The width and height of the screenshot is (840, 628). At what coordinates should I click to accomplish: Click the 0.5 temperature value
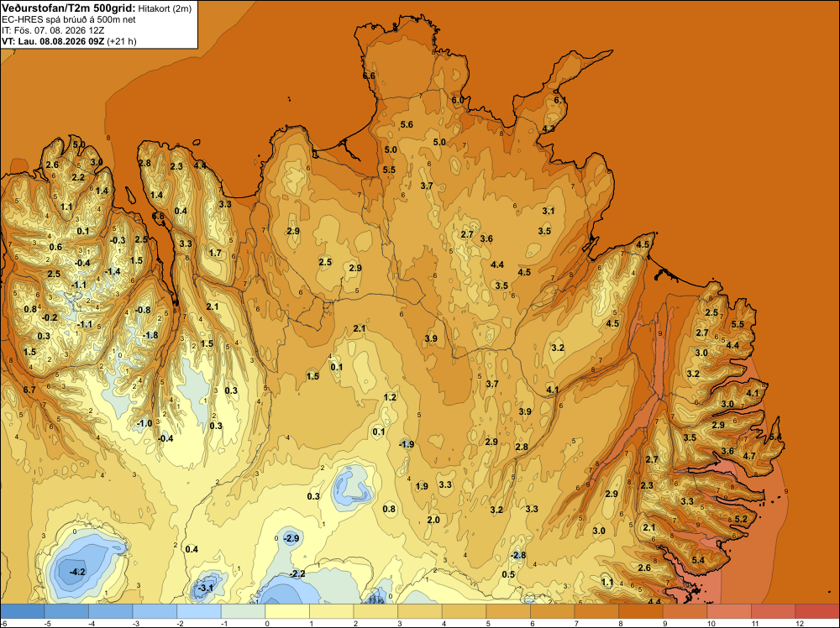[508, 574]
